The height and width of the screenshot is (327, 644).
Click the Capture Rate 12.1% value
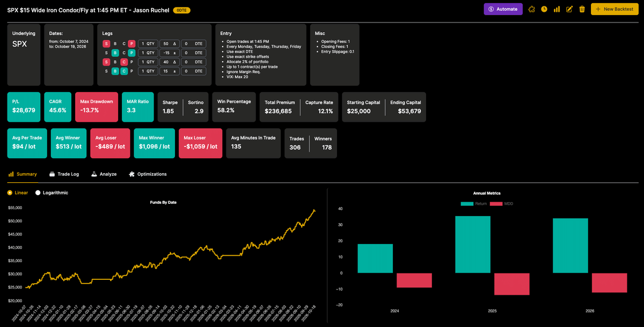(x=325, y=111)
